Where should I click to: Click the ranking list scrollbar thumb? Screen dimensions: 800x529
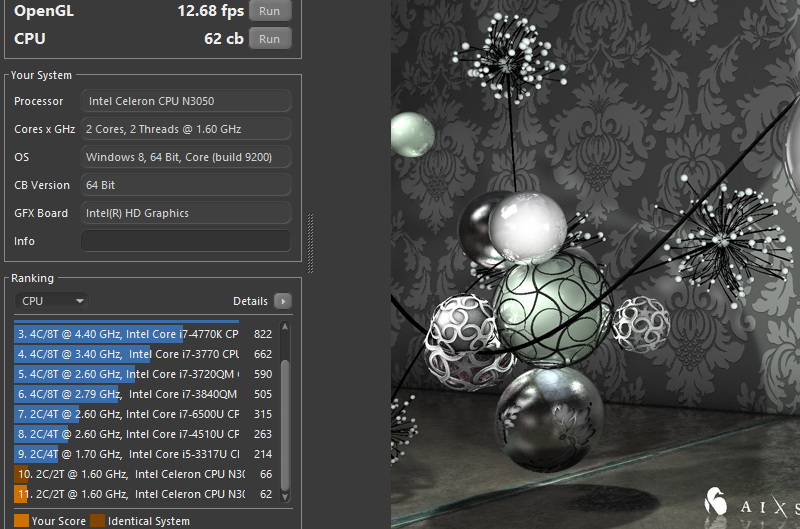point(285,425)
